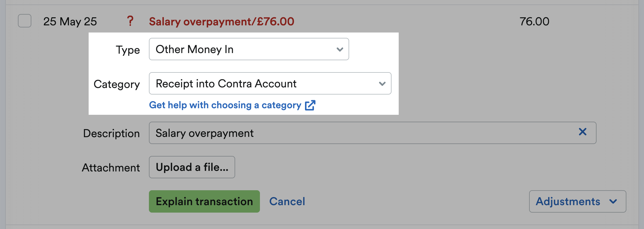
Task: Click the green Explain transaction button
Action: click(x=204, y=202)
